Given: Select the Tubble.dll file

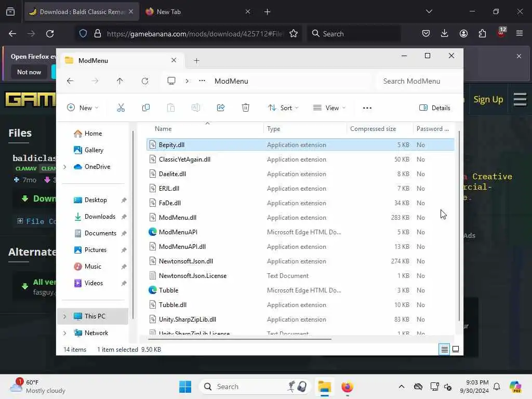Looking at the screenshot, I should click(x=300, y=304).
